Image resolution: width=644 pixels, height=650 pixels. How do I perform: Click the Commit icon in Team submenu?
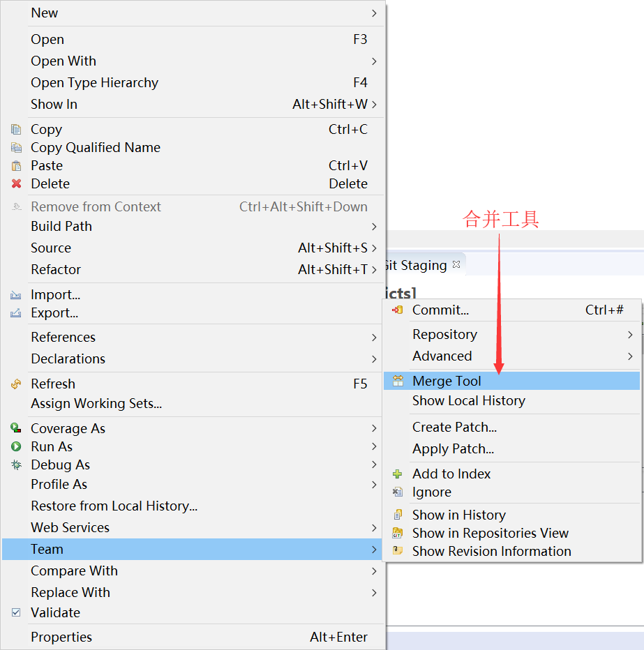click(397, 310)
